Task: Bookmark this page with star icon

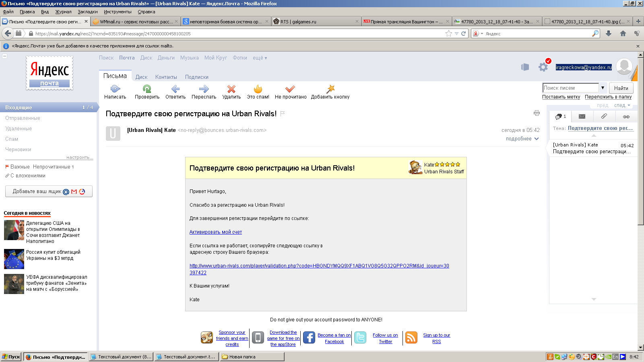Action: 449,34
